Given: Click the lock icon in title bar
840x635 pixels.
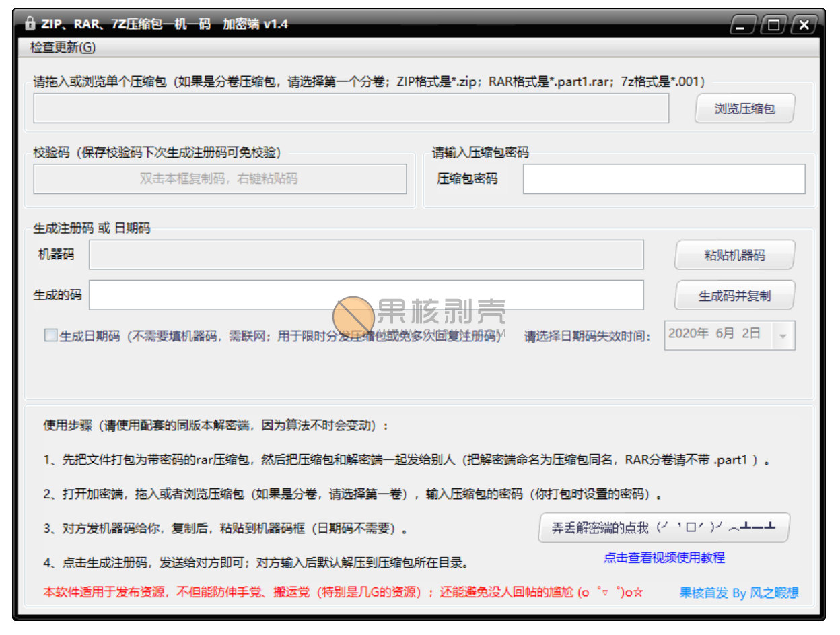Looking at the screenshot, I should 30,24.
